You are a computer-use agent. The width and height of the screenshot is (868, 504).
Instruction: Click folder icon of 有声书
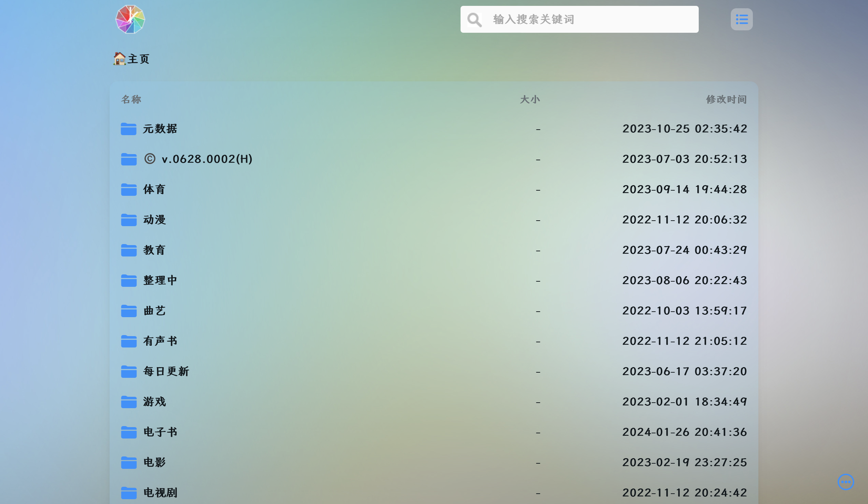[x=129, y=341]
